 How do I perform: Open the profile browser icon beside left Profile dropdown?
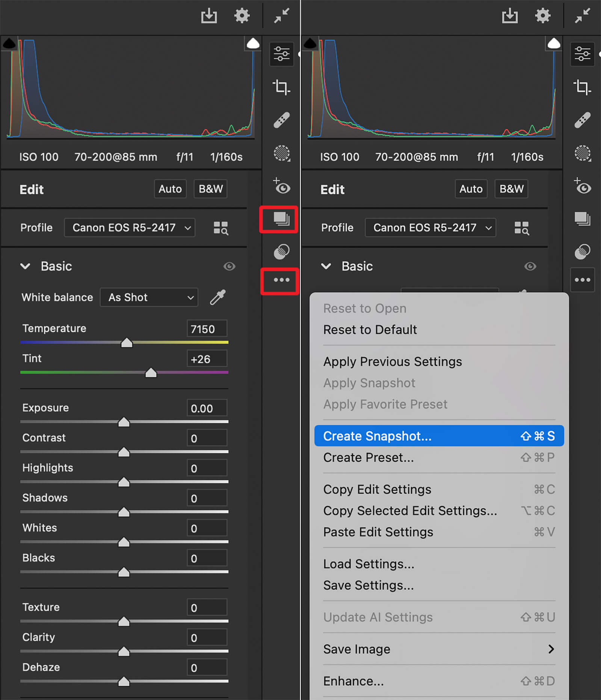pos(220,228)
